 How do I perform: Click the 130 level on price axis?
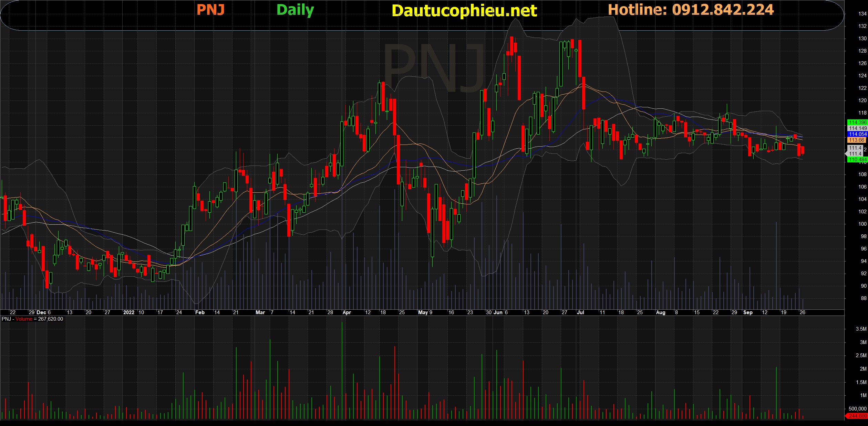pos(862,39)
